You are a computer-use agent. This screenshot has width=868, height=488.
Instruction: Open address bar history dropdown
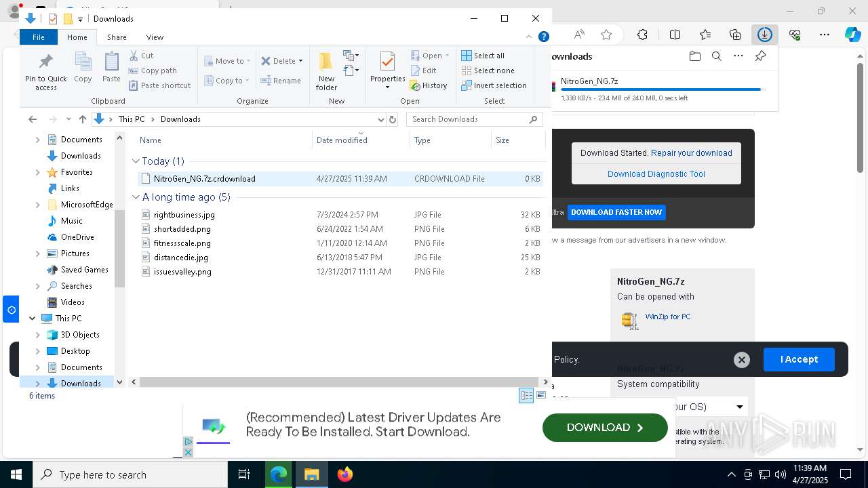(380, 119)
